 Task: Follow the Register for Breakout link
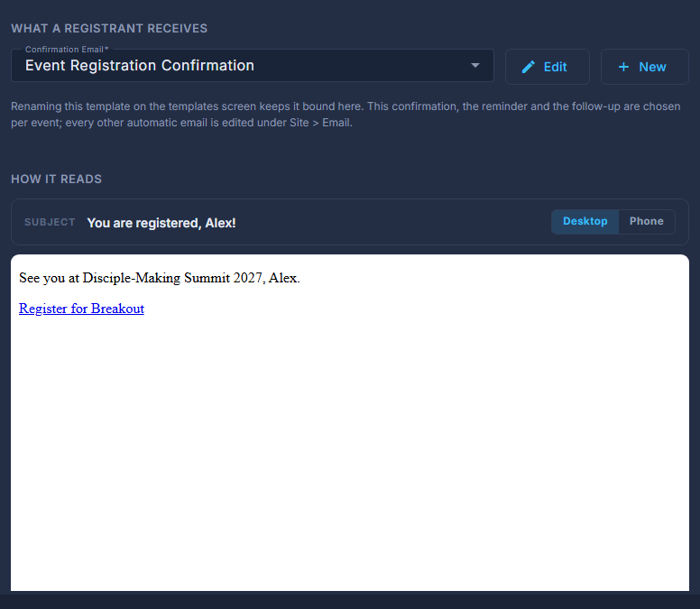81,309
